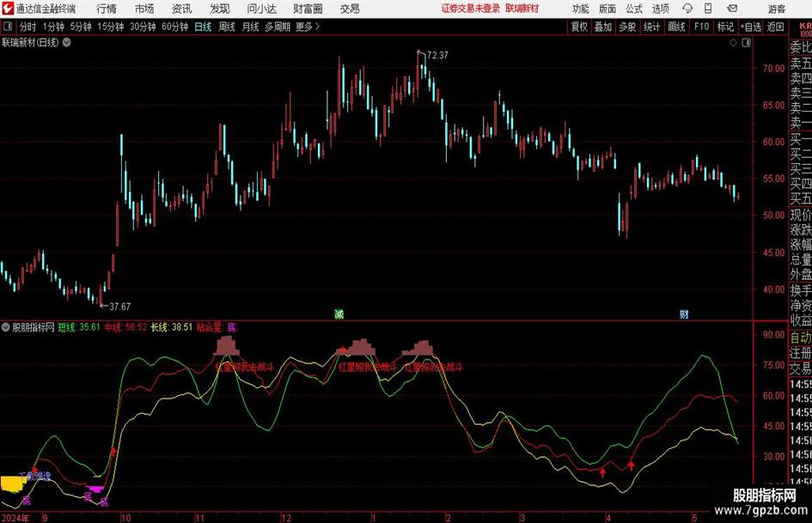Open the 市场 menu

[x=144, y=9]
